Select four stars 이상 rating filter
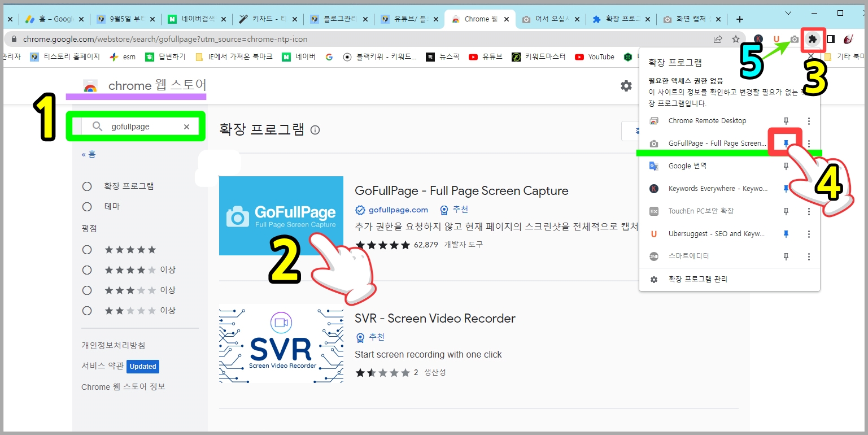Image resolution: width=868 pixels, height=435 pixels. click(x=87, y=270)
